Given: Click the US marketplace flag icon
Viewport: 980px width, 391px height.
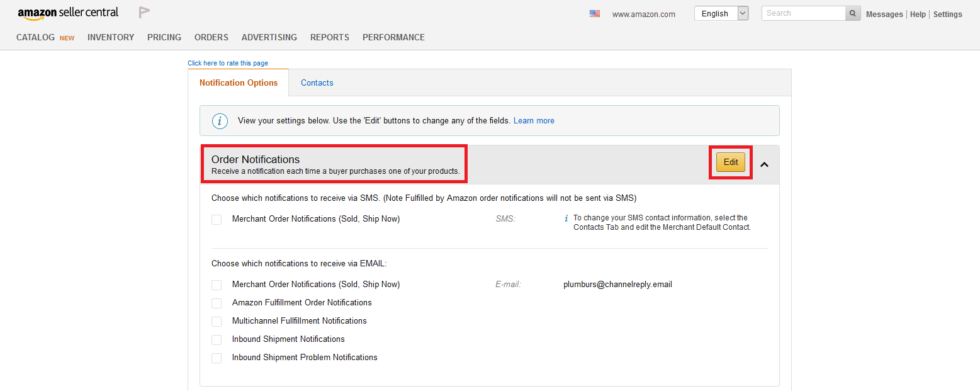Looking at the screenshot, I should (595, 13).
